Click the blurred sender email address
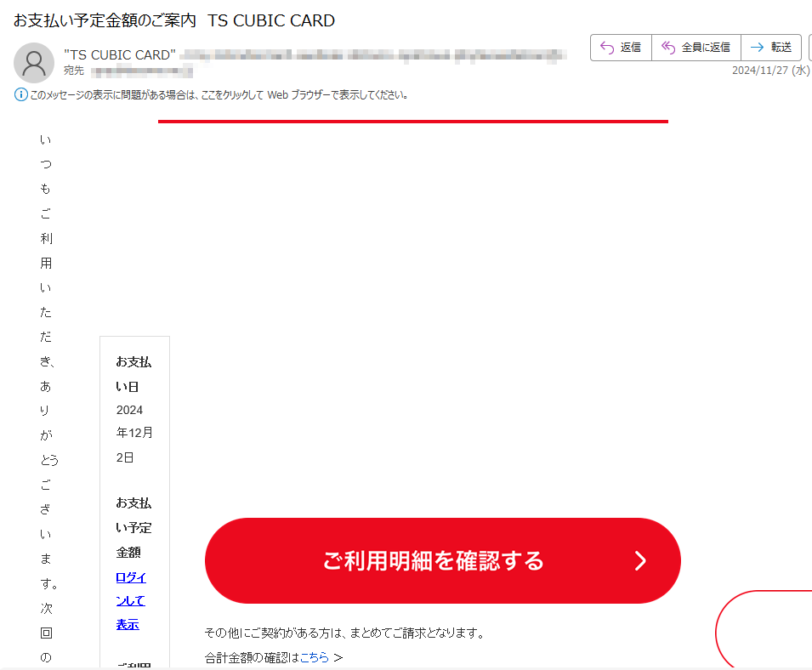Screen dimensions: 812x670 (373, 55)
